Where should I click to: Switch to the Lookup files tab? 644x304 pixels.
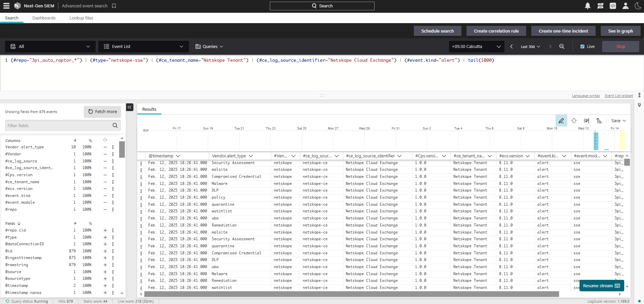click(x=81, y=18)
